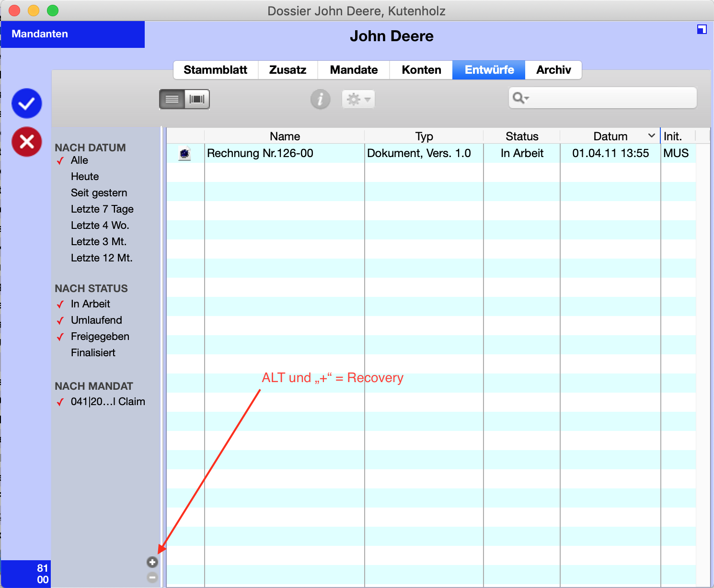Minimize the window with yellow button
Viewport: 714px width, 588px height.
[x=34, y=11]
